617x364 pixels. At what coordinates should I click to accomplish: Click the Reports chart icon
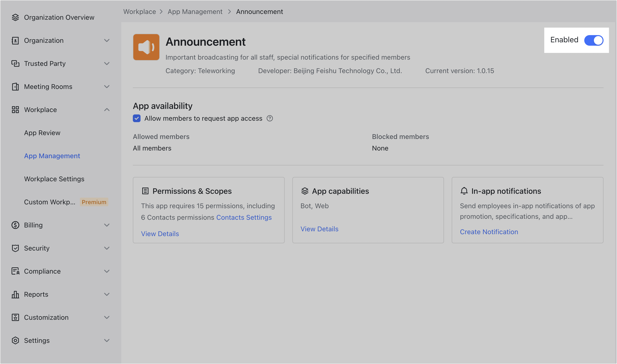click(x=15, y=294)
